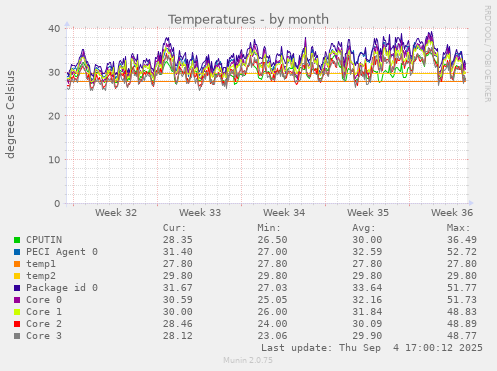This screenshot has height=371, width=497.
Task: Click Core 1 average value 31.84
Action: pyautogui.click(x=367, y=312)
